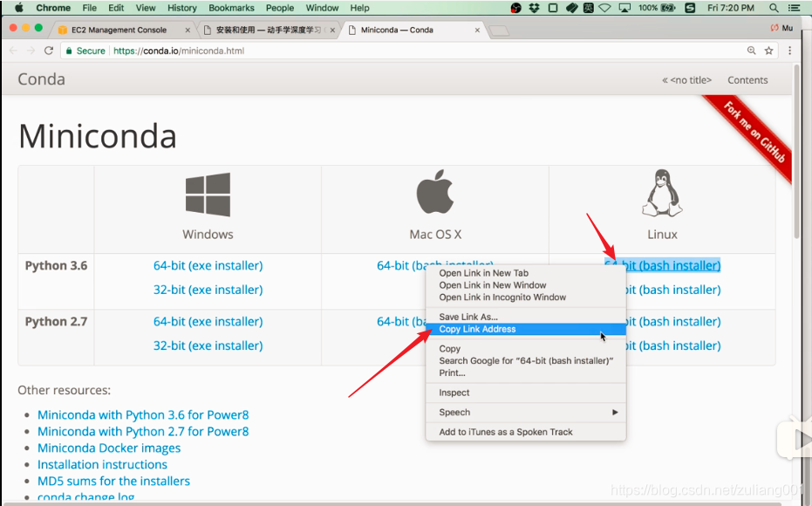Open the Contents link in header
The width and height of the screenshot is (812, 506).
point(747,79)
